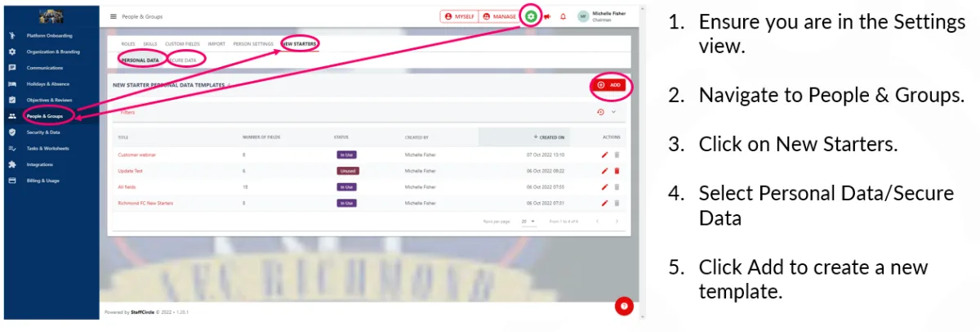The height and width of the screenshot is (332, 980).
Task: Open notifications bell icon
Action: tap(563, 16)
